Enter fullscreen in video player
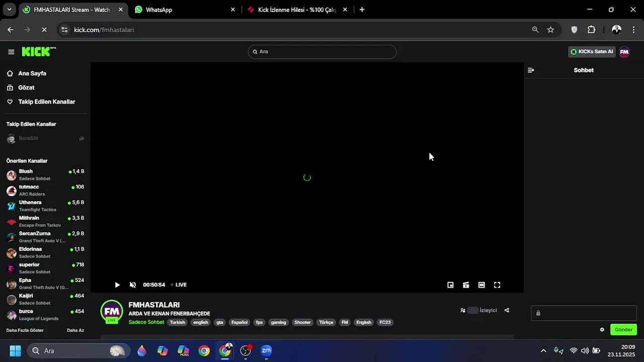Screen dimensions: 644x362 pos(497,285)
